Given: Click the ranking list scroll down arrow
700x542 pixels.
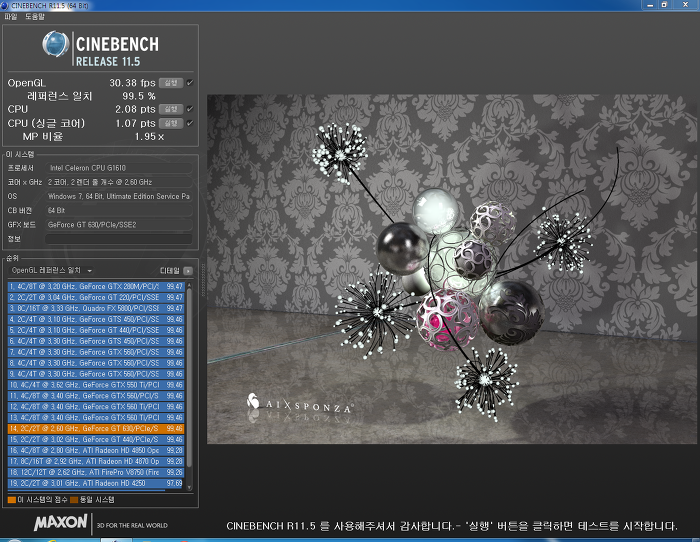Looking at the screenshot, I should point(189,487).
